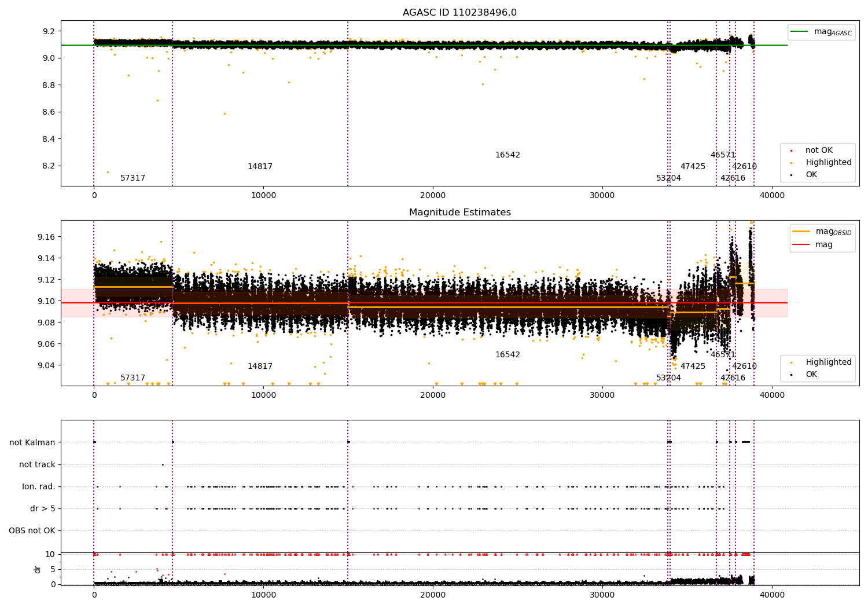The image size is (868, 608).
Task: Click the 20000 x-axis tick in top plot
Action: [x=433, y=196]
